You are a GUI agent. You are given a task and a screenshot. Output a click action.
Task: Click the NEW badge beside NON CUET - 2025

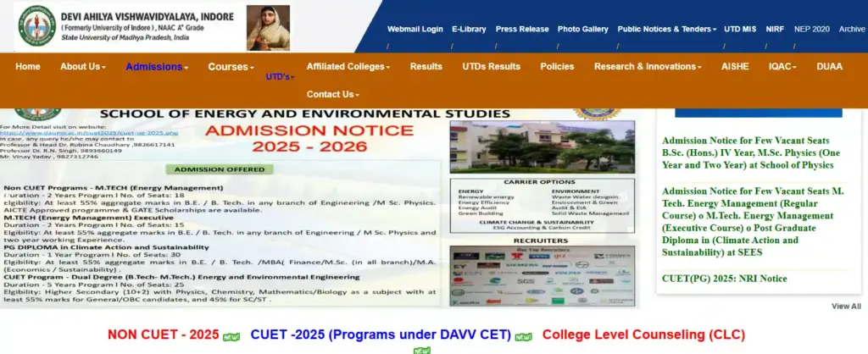tap(231, 336)
